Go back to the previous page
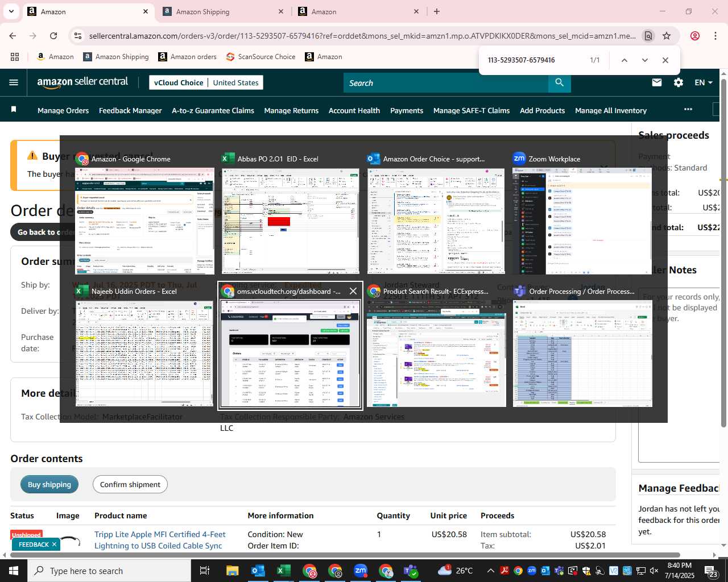 point(13,36)
